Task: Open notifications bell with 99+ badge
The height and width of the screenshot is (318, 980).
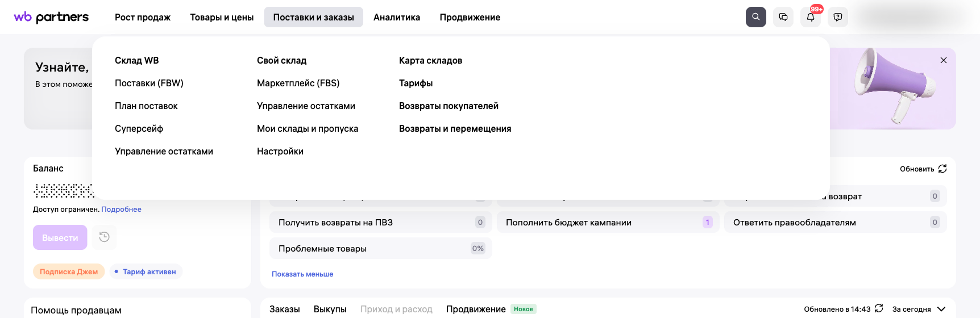Action: coord(811,17)
